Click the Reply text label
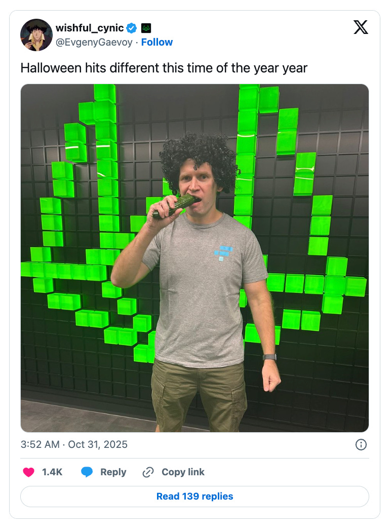Viewport: 392px width, 532px height. pyautogui.click(x=113, y=472)
